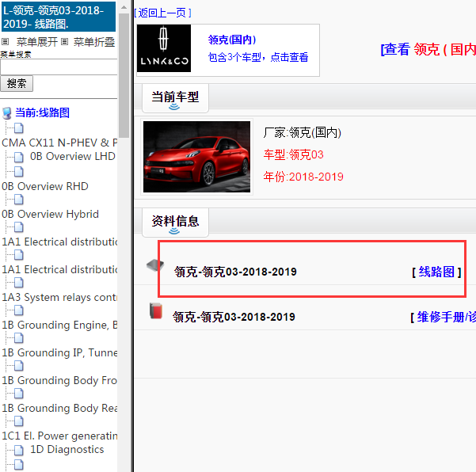476x472 pixels.
Task: Click the 搜索 search button
Action: coord(17,83)
